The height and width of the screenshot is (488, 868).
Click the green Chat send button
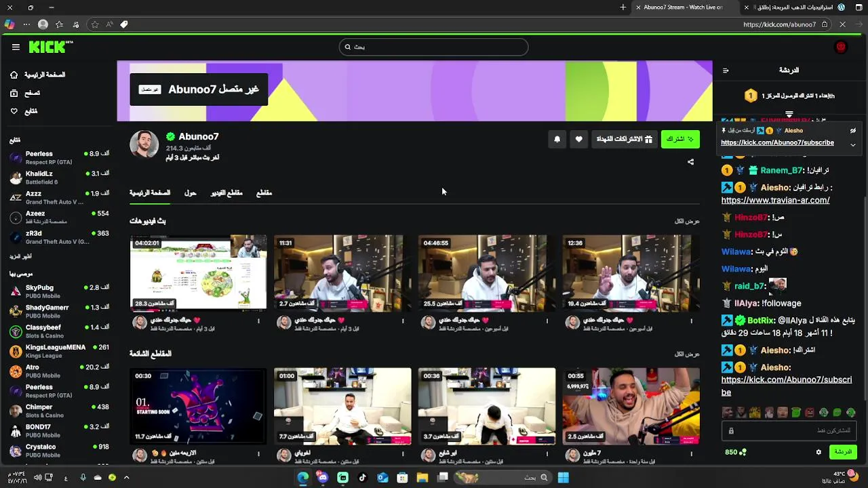click(x=843, y=452)
